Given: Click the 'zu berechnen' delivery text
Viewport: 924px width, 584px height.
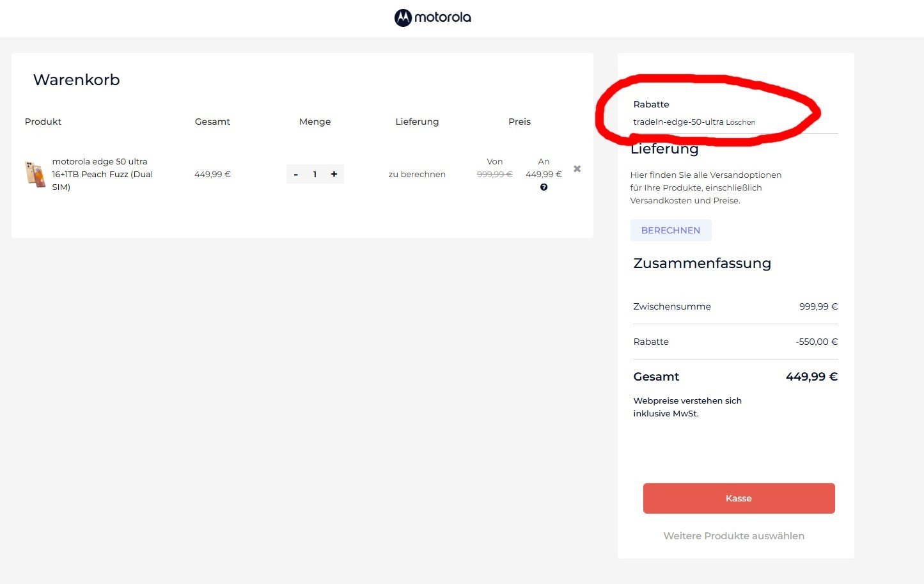Looking at the screenshot, I should pyautogui.click(x=417, y=174).
